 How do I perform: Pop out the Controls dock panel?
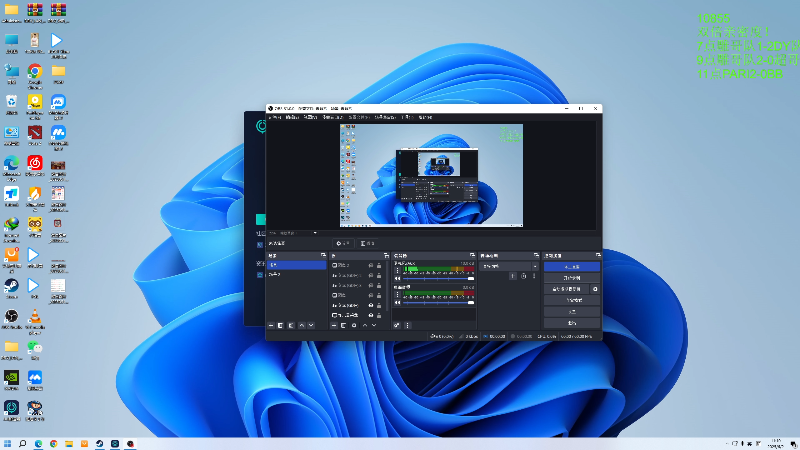point(598,255)
